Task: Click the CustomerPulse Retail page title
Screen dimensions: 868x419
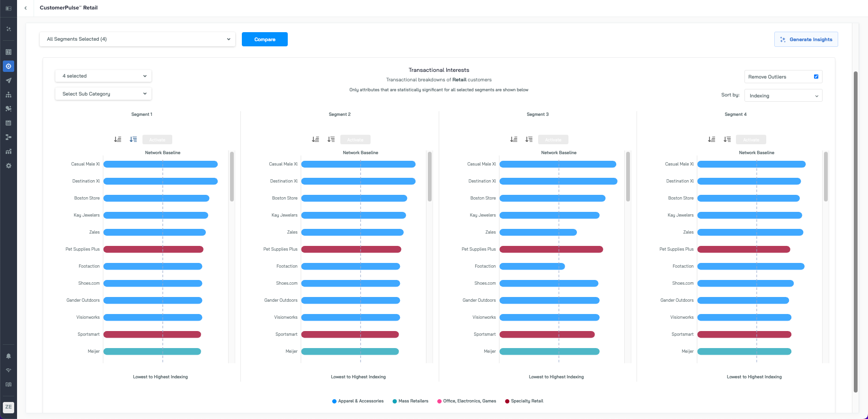Action: (69, 8)
